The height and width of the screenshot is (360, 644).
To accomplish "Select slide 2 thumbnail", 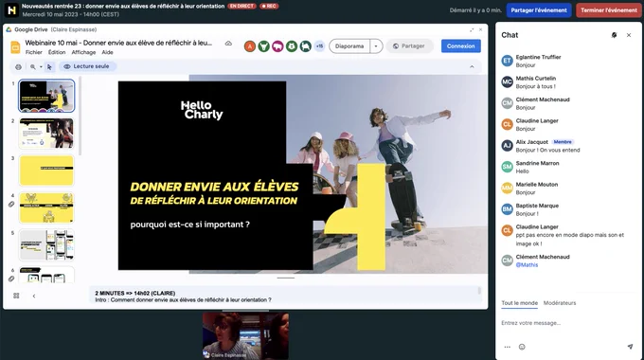I will pos(46,134).
